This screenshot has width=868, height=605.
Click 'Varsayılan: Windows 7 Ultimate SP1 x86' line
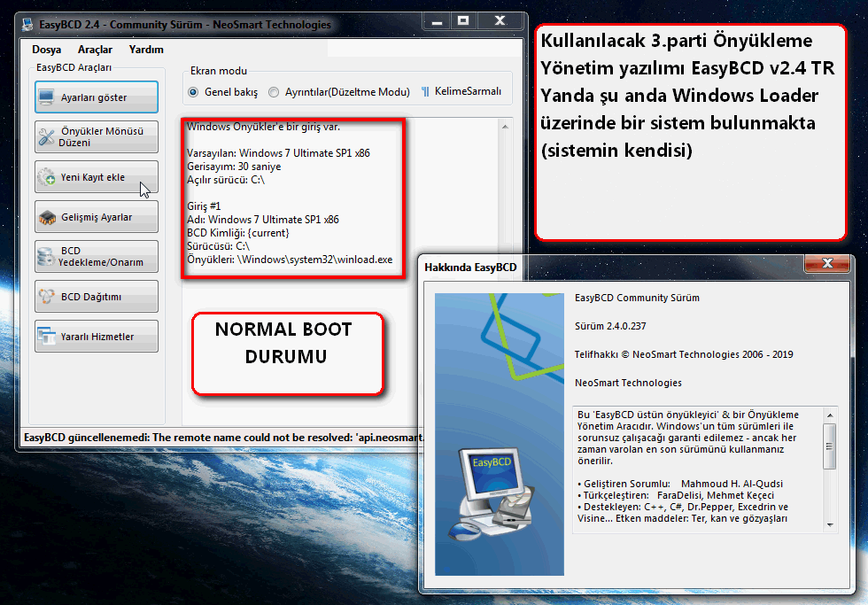point(278,153)
